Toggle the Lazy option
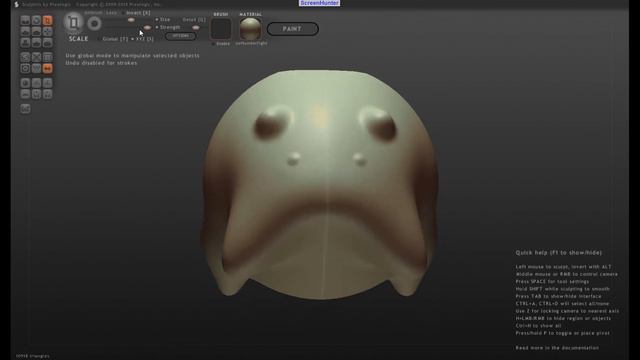The height and width of the screenshot is (360, 640). (x=111, y=13)
